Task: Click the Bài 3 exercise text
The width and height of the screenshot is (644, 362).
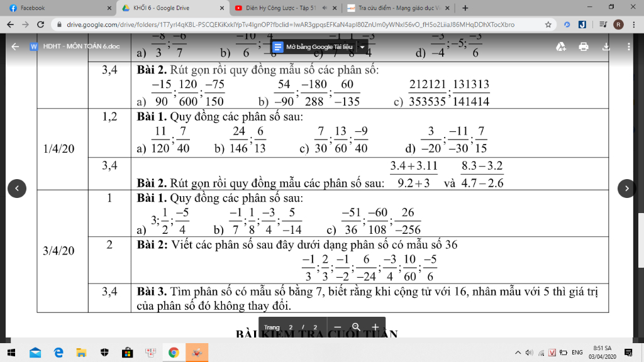Action: (x=367, y=299)
